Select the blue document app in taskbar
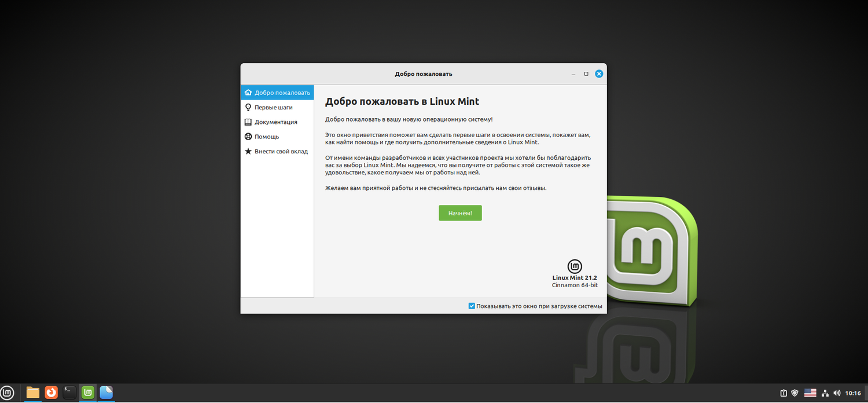The width and height of the screenshot is (868, 403). click(106, 393)
